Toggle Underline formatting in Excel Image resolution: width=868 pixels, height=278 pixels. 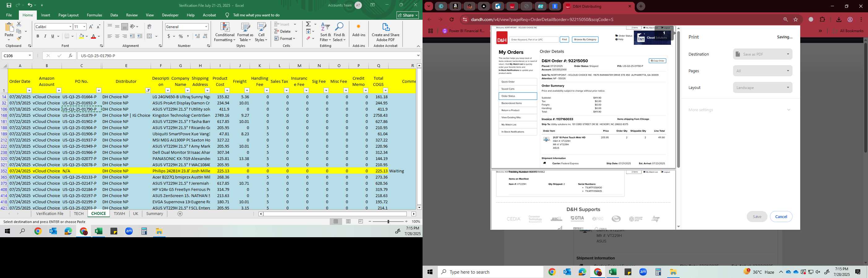[x=53, y=36]
